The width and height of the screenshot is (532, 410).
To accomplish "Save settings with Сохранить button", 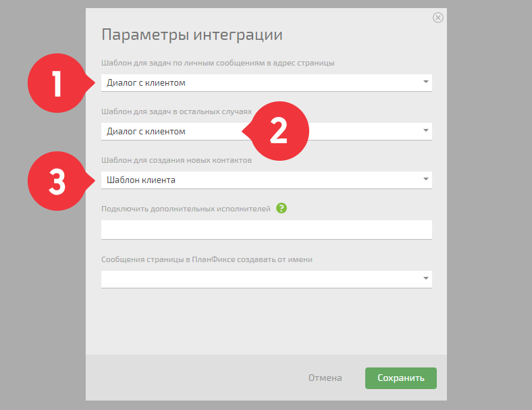I will [x=401, y=378].
